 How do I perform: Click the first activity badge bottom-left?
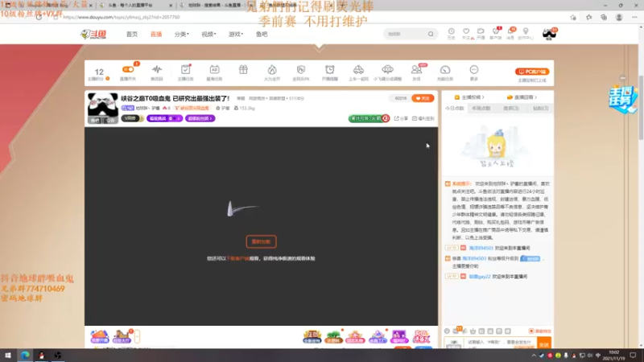99,336
